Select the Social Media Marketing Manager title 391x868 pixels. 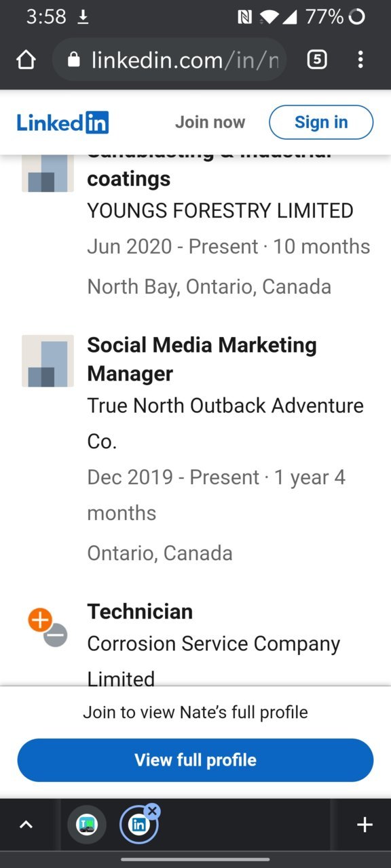(202, 359)
